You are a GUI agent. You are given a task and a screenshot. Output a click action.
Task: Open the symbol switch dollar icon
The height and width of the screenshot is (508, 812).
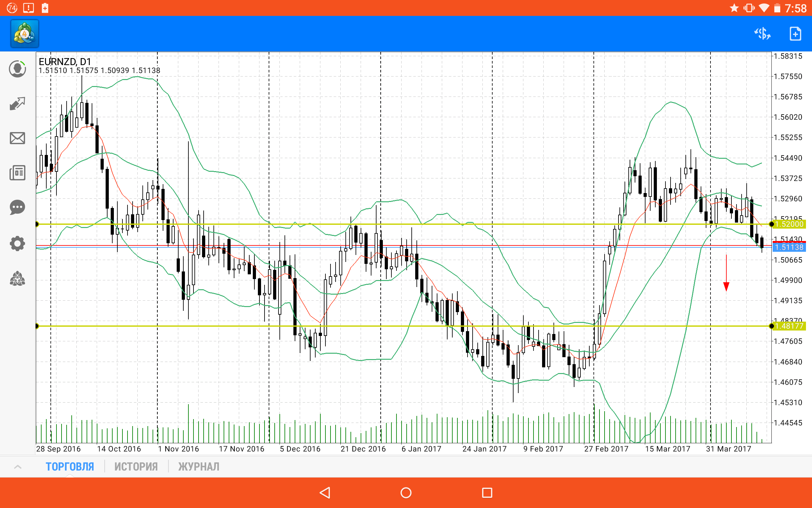[762, 34]
